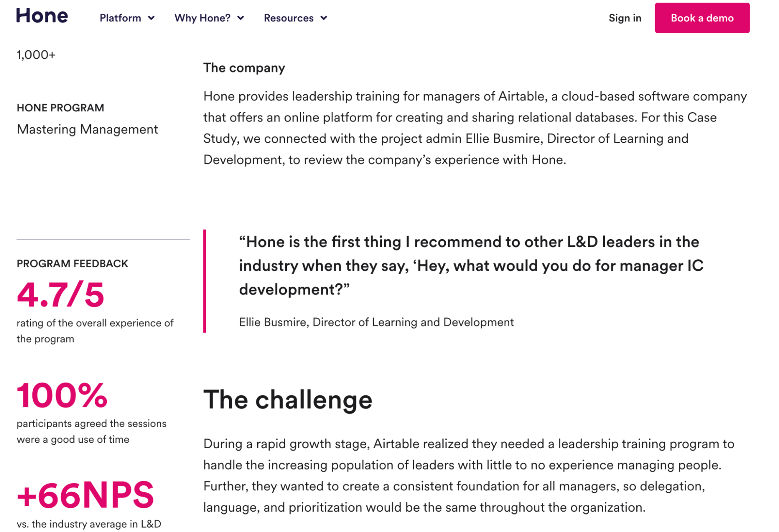The image size is (779, 532).
Task: Click the 1,000+ statistic text
Action: click(36, 55)
